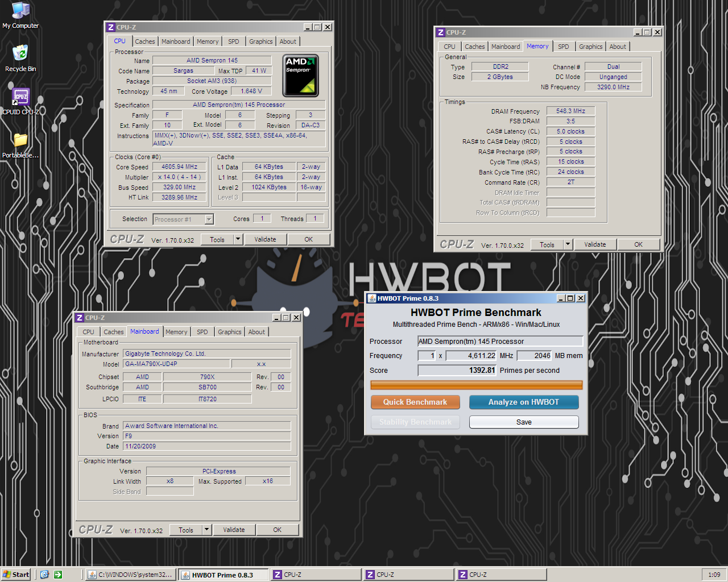Open Graphics tab in CPU window
This screenshot has width=728, height=582.
click(260, 41)
